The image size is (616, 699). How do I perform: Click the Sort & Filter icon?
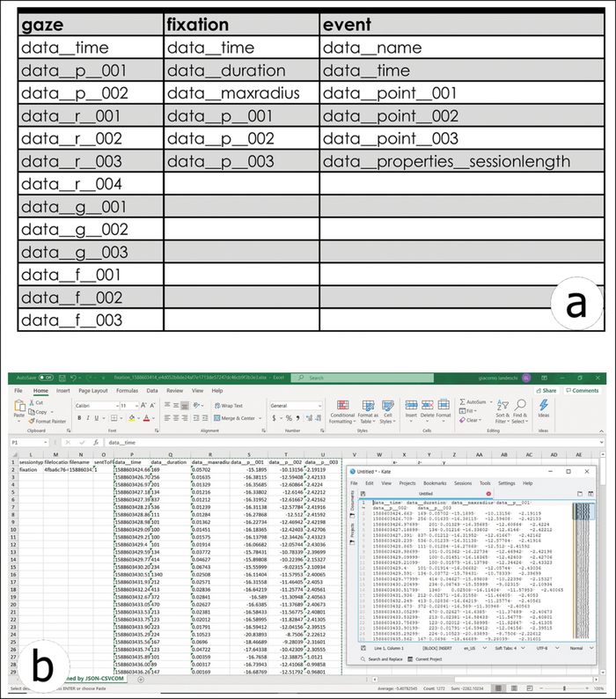pos(502,405)
